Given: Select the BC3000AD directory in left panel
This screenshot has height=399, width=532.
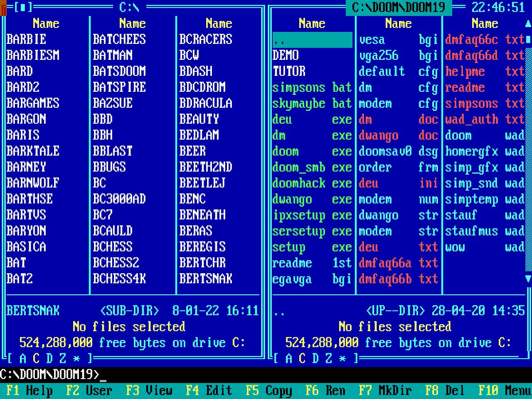Looking at the screenshot, I should pyautogui.click(x=120, y=199).
